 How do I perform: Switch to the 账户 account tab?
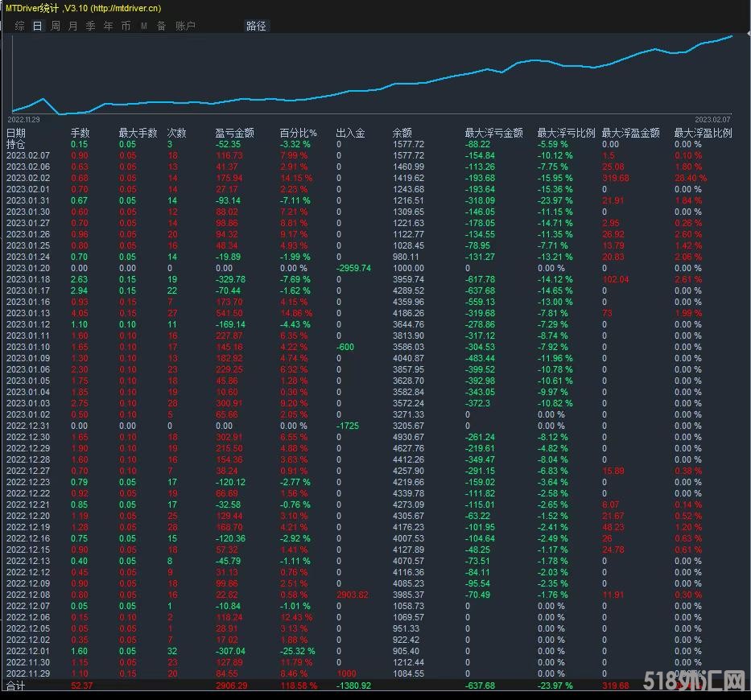pyautogui.click(x=185, y=26)
